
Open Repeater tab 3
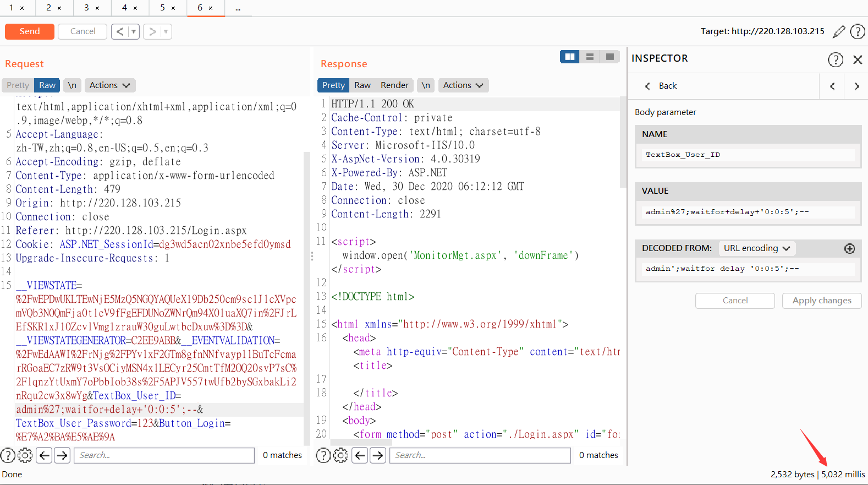[86, 8]
